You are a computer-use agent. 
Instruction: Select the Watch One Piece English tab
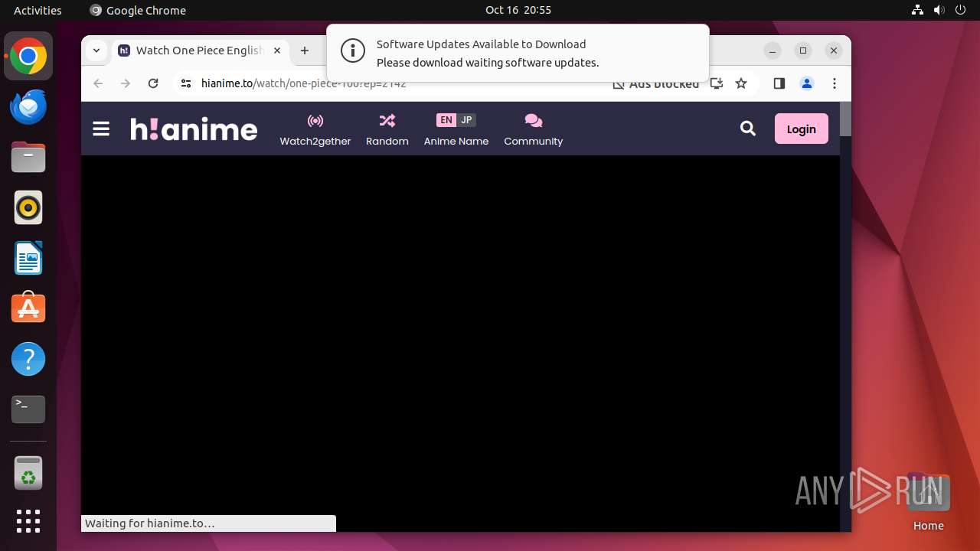click(x=200, y=51)
